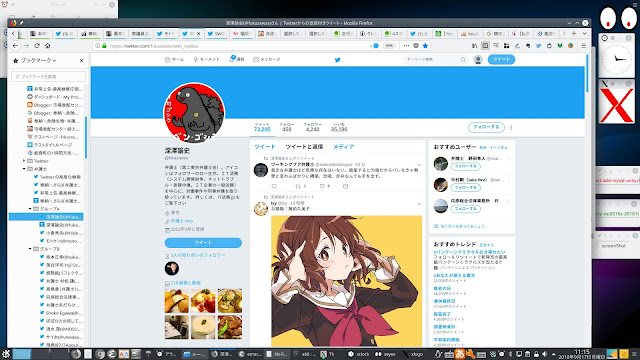Open the xeyes entry in the taskbar
Image resolution: width=640 pixels, height=360 pixels.
[385, 354]
